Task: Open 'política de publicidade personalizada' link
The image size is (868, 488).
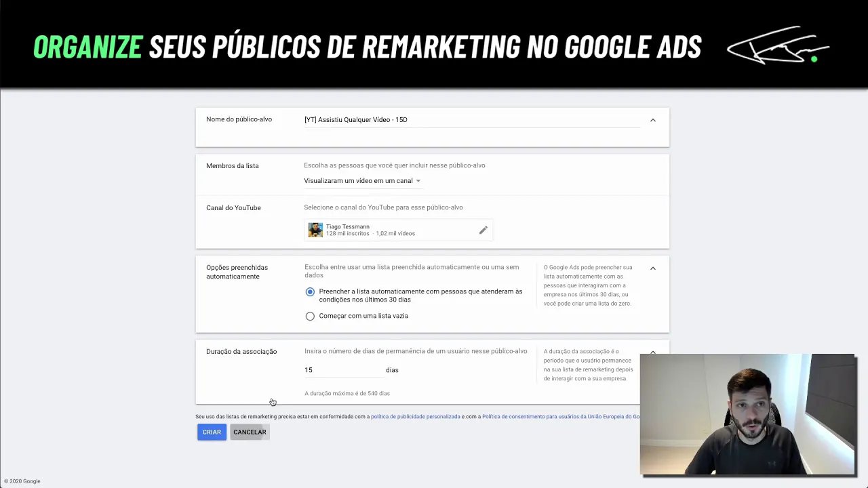Action: [x=415, y=417]
